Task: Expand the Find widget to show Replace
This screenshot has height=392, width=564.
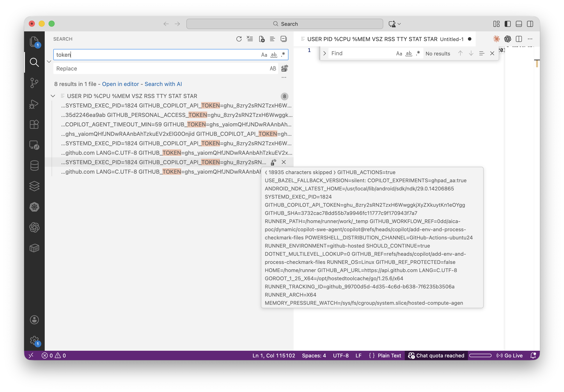Action: (x=325, y=53)
